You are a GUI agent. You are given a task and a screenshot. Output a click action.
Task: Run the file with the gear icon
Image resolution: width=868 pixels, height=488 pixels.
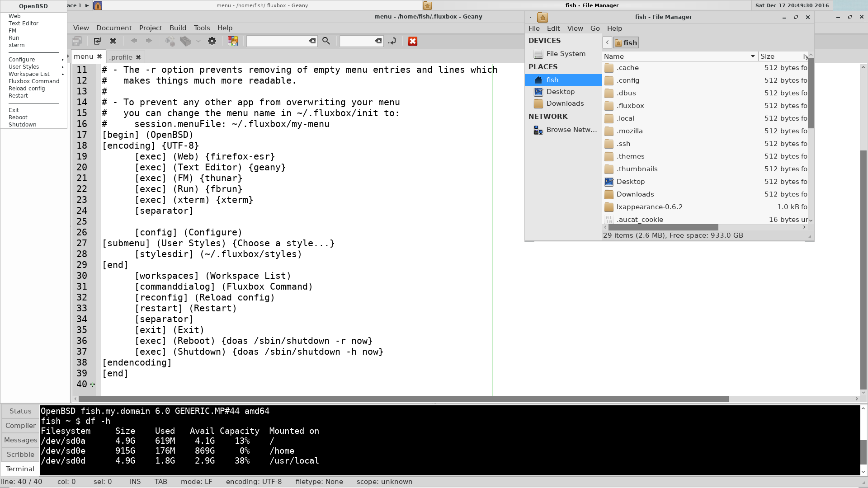click(212, 41)
